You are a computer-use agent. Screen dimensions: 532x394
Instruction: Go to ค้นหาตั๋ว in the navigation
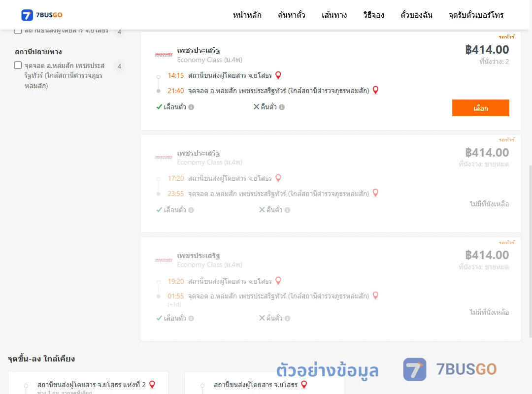point(292,15)
